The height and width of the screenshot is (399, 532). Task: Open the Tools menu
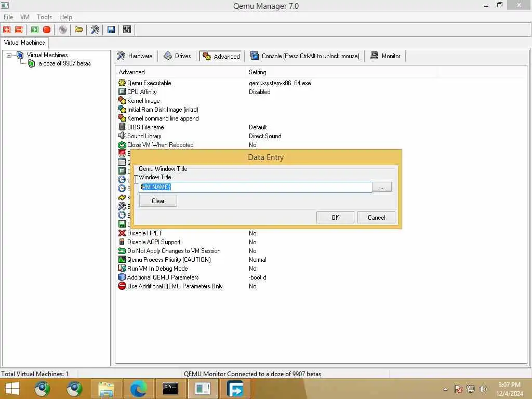(45, 17)
